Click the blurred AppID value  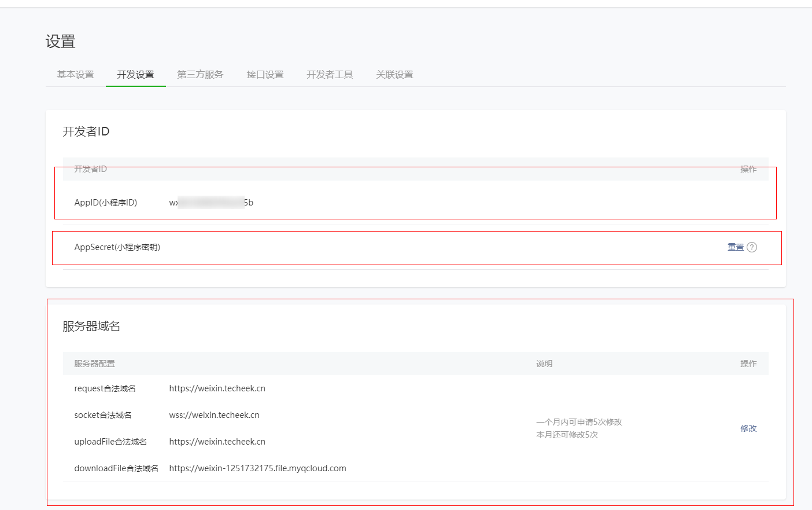click(211, 203)
